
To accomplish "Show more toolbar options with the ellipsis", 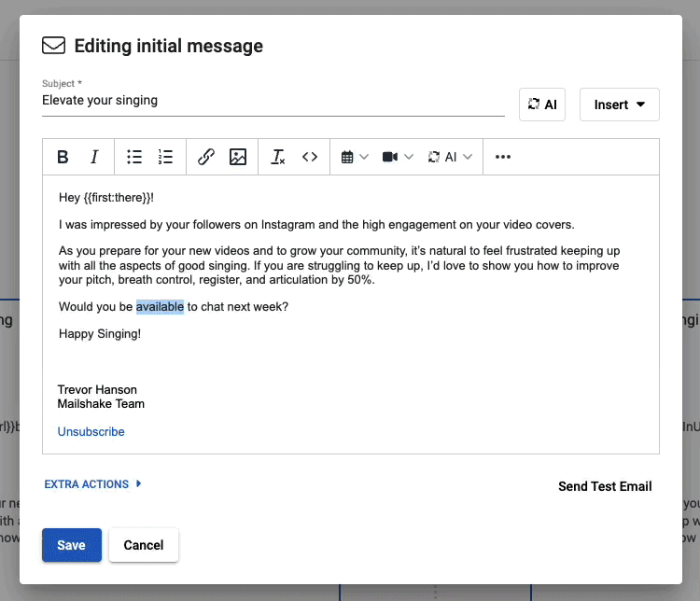I will (x=503, y=157).
